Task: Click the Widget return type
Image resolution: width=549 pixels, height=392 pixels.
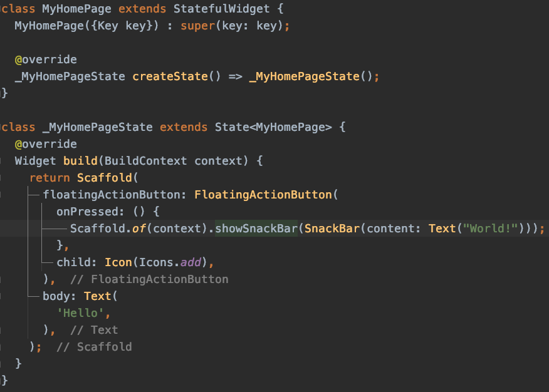Action: point(35,161)
